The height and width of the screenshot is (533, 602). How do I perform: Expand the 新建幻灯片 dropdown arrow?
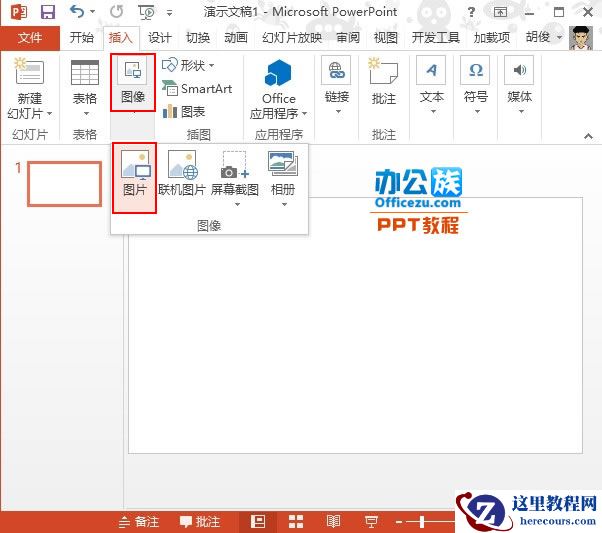pyautogui.click(x=50, y=114)
